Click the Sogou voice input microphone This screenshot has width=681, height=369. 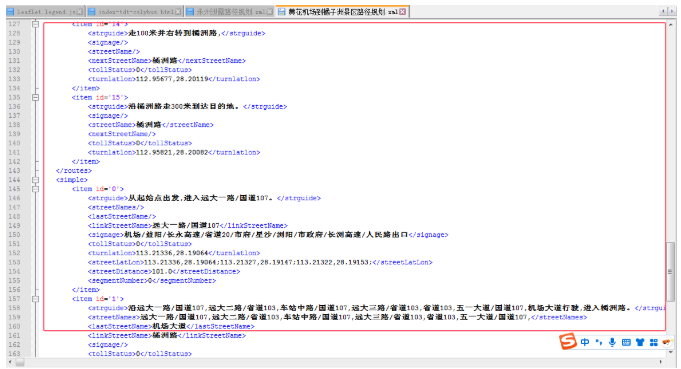click(612, 342)
